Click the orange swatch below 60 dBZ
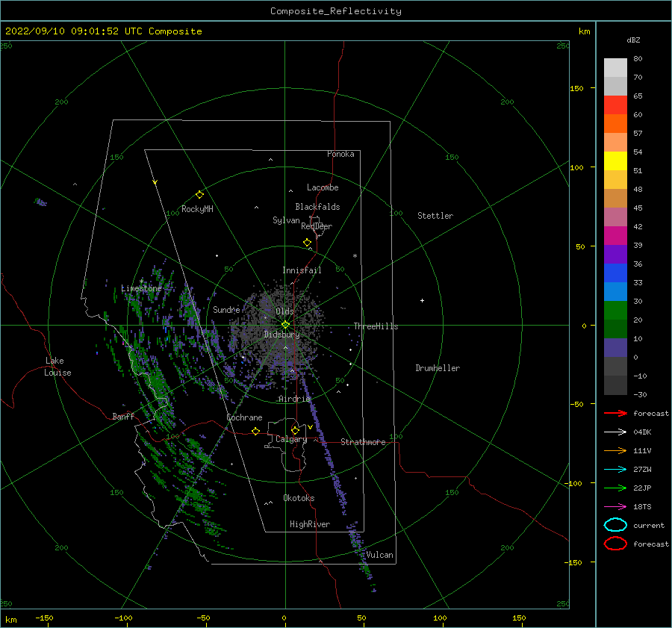Image resolution: width=672 pixels, height=628 pixels. click(x=615, y=124)
